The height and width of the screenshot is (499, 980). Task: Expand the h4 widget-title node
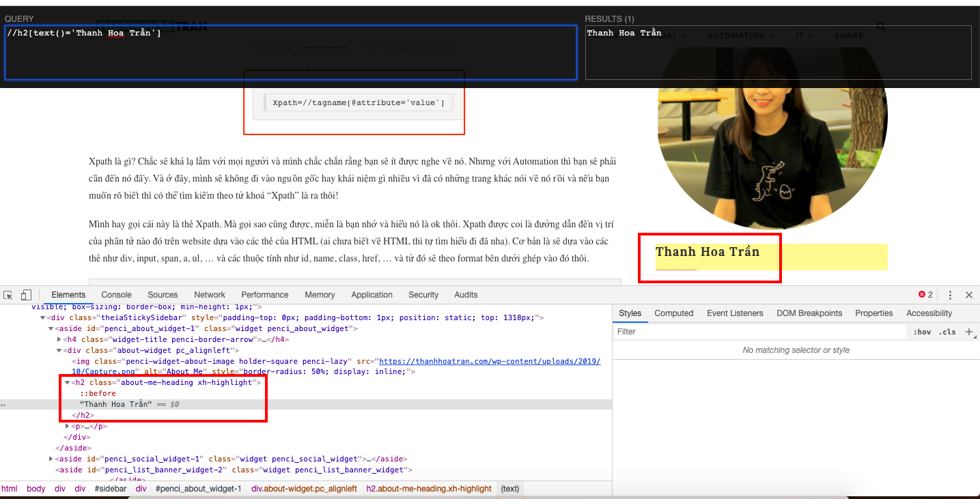(59, 339)
